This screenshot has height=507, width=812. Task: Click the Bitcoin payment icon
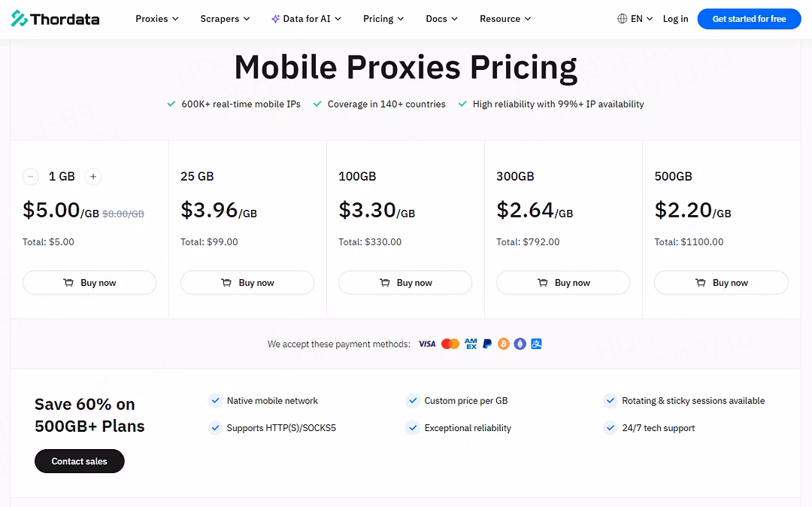pyautogui.click(x=504, y=344)
